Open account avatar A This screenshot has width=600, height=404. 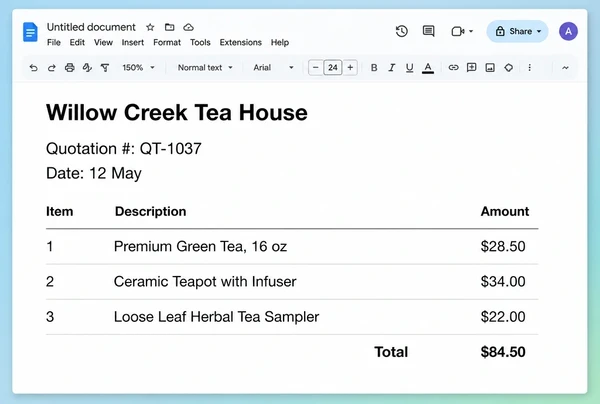point(568,31)
